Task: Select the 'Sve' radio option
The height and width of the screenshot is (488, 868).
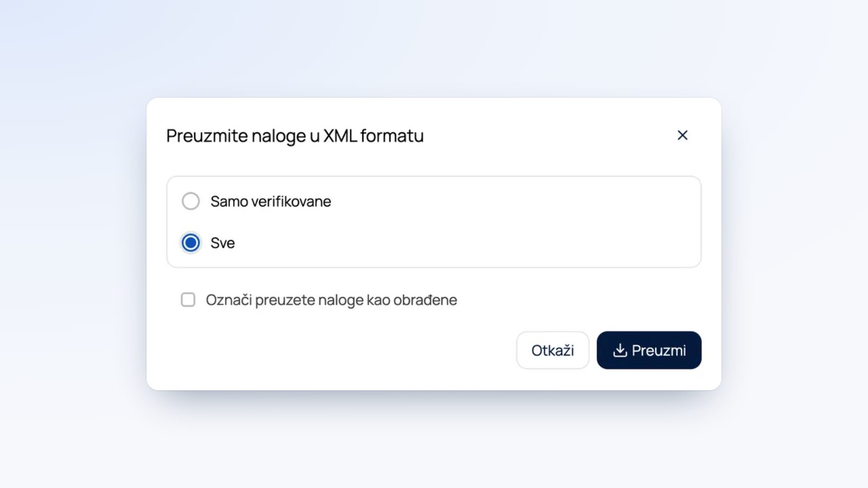Action: click(190, 242)
